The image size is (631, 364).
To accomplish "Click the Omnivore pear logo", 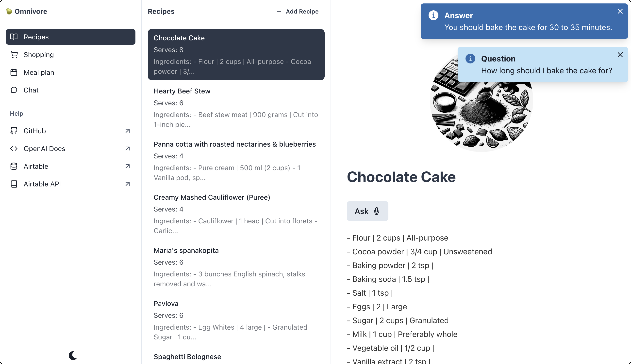I will click(x=9, y=11).
